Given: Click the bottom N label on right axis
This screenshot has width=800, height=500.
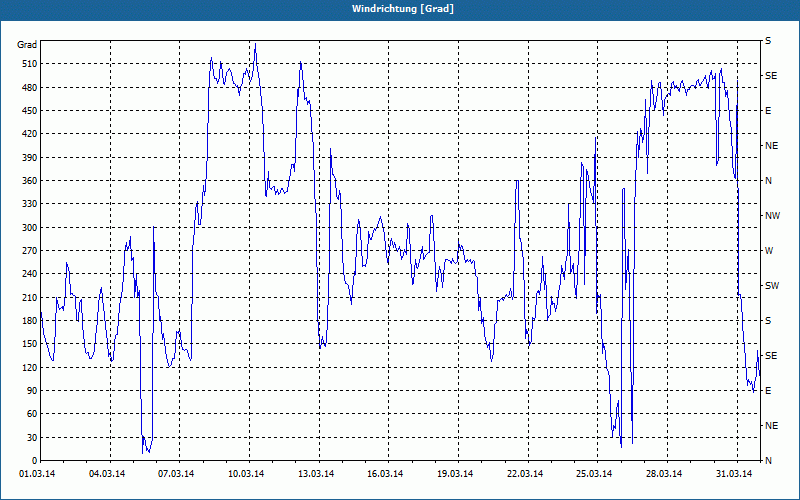Looking at the screenshot, I should coord(768,461).
